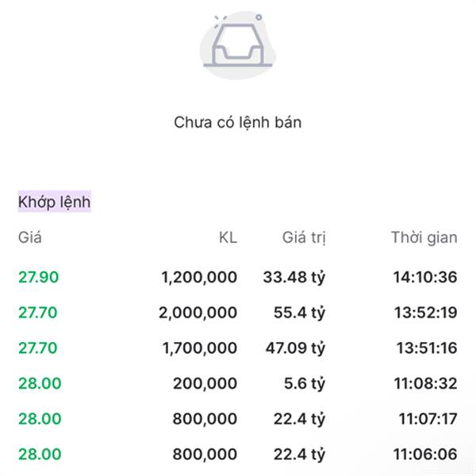
Task: Click the 5.6 tỷ value
Action: point(303,383)
